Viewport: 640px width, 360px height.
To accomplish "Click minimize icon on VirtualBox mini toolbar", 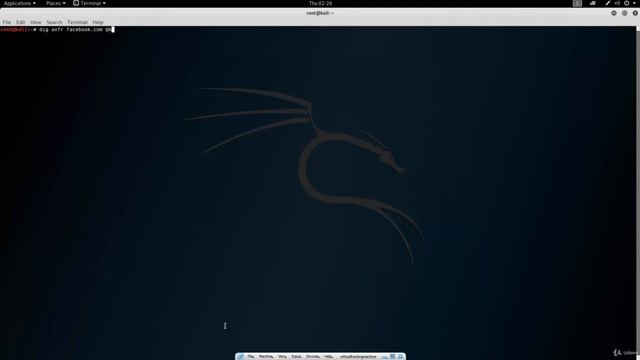I will click(x=385, y=357).
